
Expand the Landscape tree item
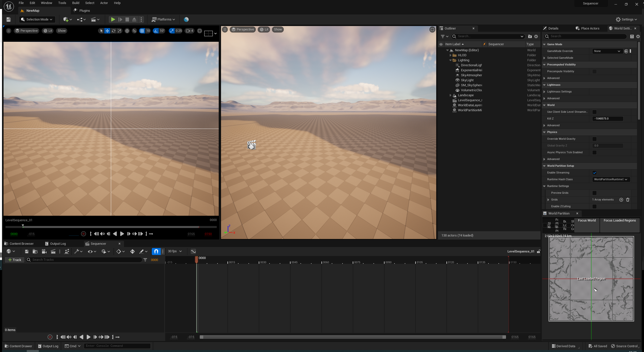click(450, 95)
